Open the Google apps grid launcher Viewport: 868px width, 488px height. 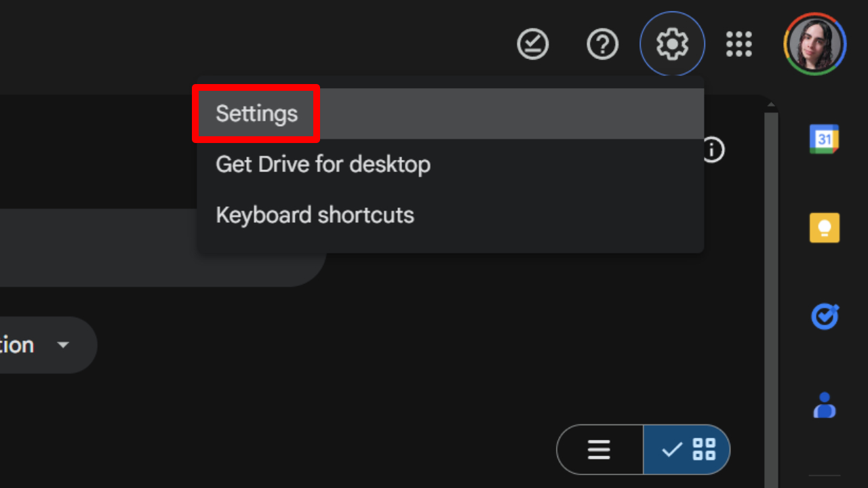739,45
